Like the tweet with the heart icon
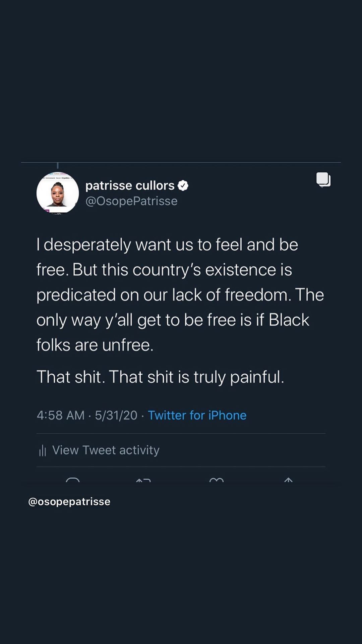Image resolution: width=362 pixels, height=644 pixels. click(216, 481)
